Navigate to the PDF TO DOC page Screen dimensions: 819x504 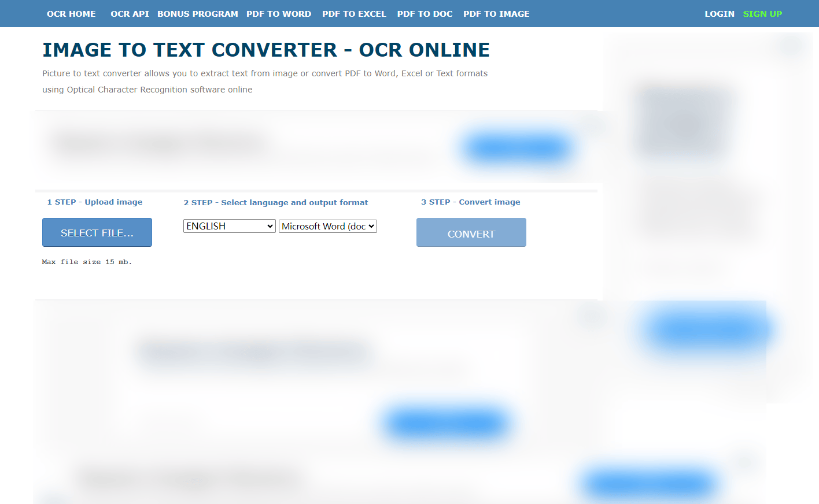[x=425, y=14]
